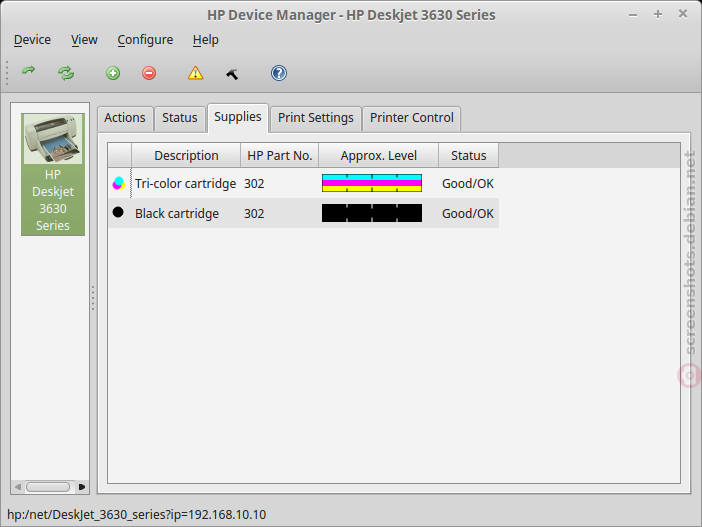This screenshot has width=702, height=527.
Task: Sort by the Description column header
Action: pos(186,155)
